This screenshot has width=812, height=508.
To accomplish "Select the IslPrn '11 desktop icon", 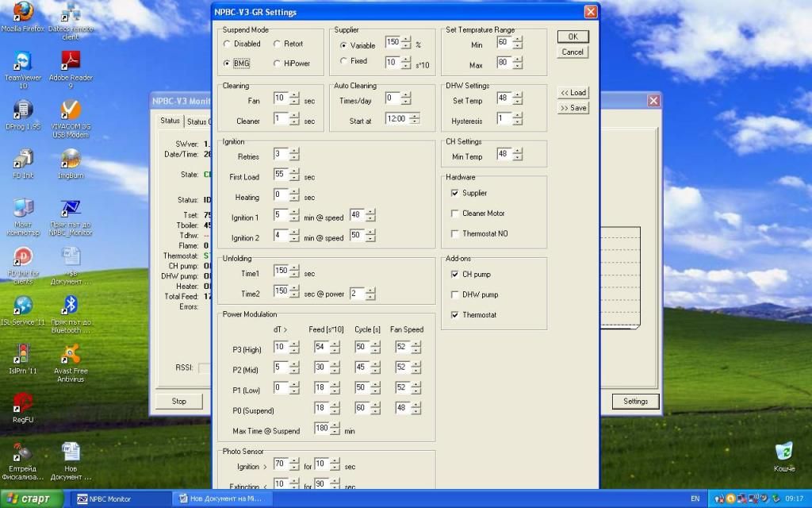I will [x=23, y=360].
